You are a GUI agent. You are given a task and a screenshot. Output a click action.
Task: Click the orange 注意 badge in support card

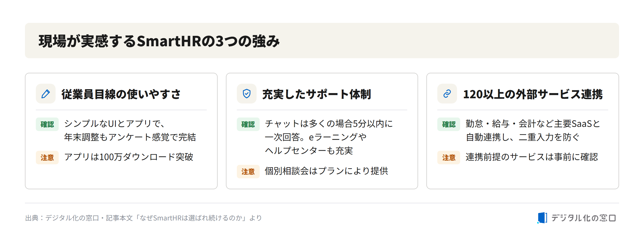[248, 172]
